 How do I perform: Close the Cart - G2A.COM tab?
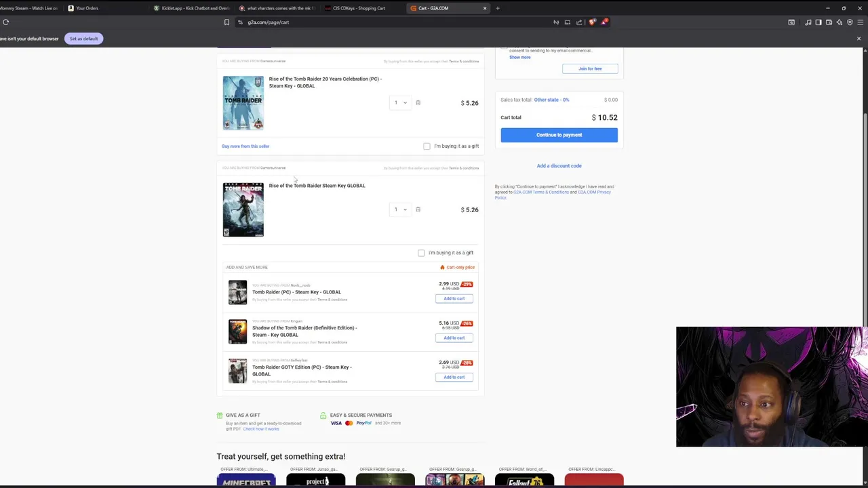(485, 8)
